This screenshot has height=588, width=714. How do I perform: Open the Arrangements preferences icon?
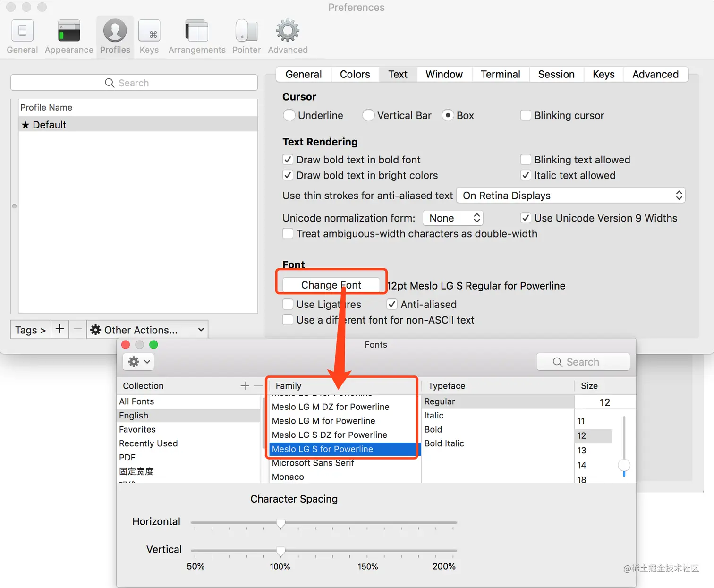pyautogui.click(x=197, y=37)
